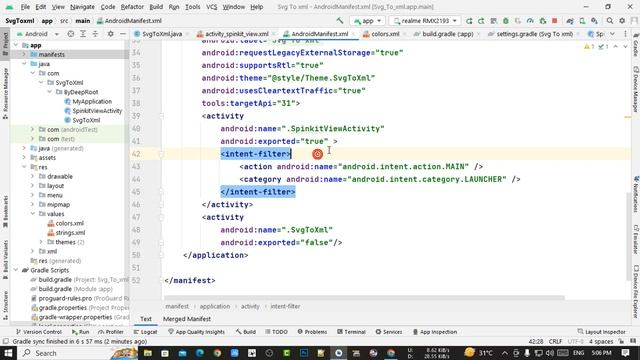Open the realme RMX2193 device dropdown

(425, 21)
